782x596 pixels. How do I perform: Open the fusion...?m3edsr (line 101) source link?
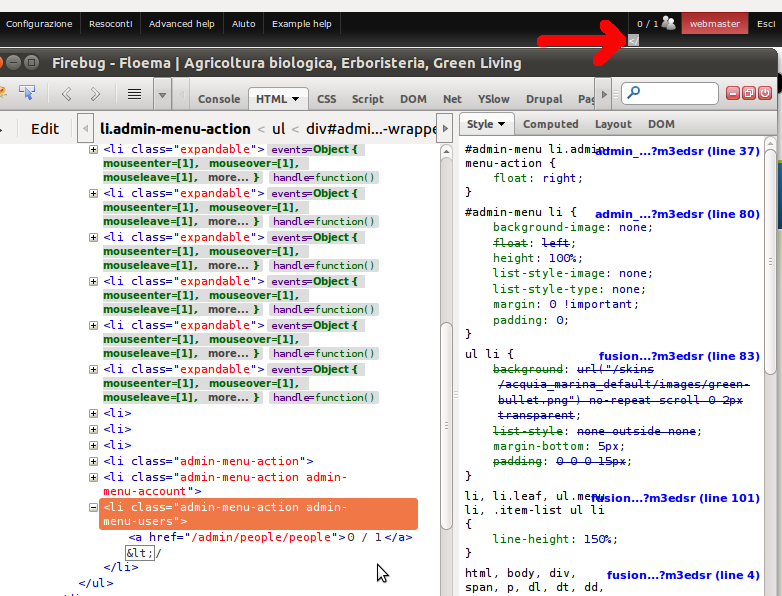tap(675, 498)
